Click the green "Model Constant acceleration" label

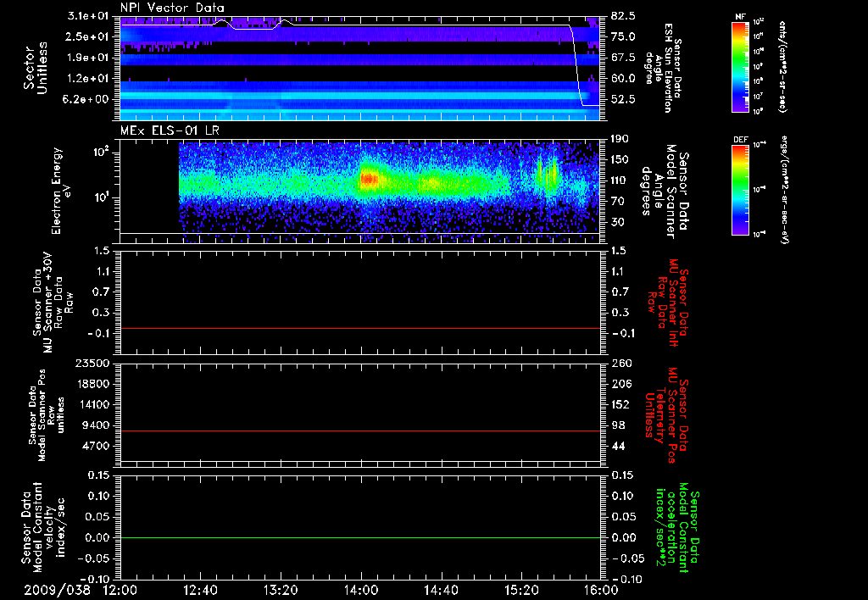click(x=676, y=527)
